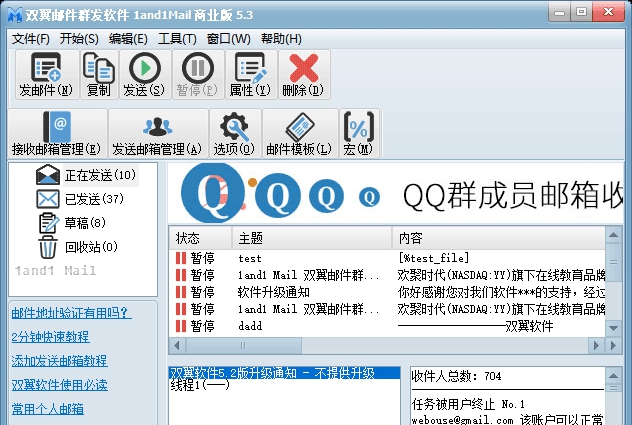Select 回收站(0) trash folder
Viewport: 632px width, 425px height.
coord(91,246)
